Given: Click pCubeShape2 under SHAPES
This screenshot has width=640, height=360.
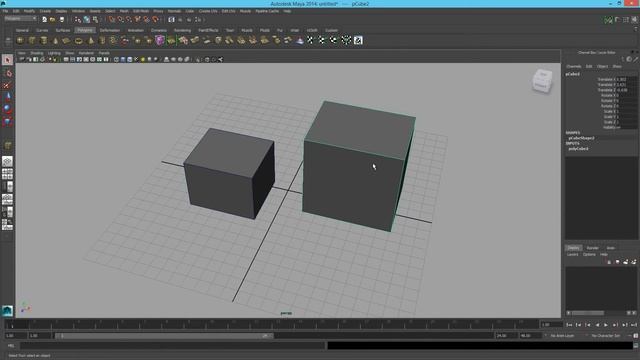Looking at the screenshot, I should (581, 138).
